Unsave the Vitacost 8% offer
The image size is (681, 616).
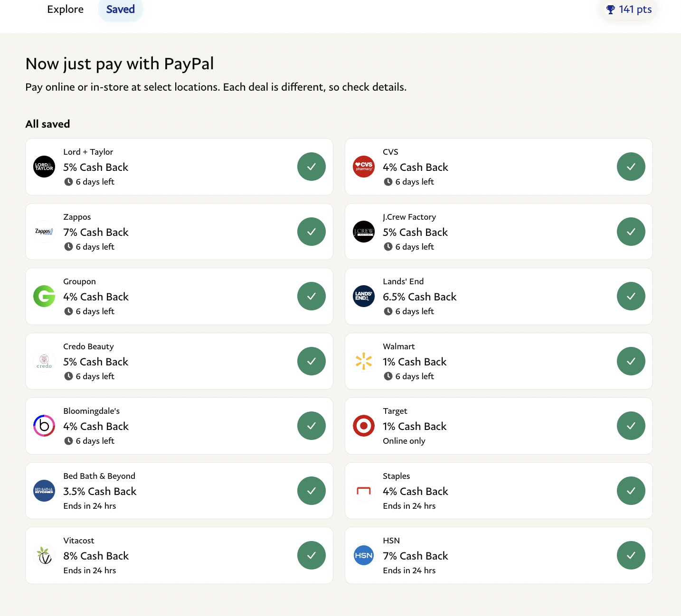click(x=312, y=555)
